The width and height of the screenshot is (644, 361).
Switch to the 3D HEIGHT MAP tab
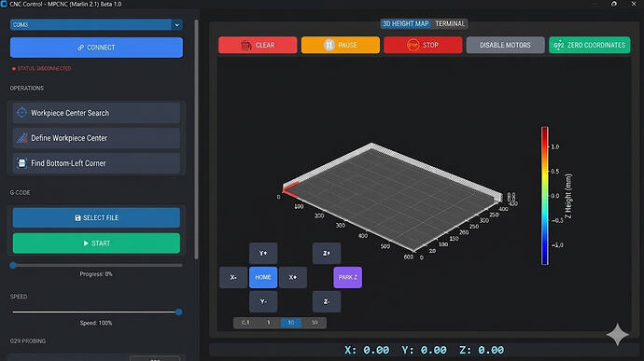coord(406,24)
